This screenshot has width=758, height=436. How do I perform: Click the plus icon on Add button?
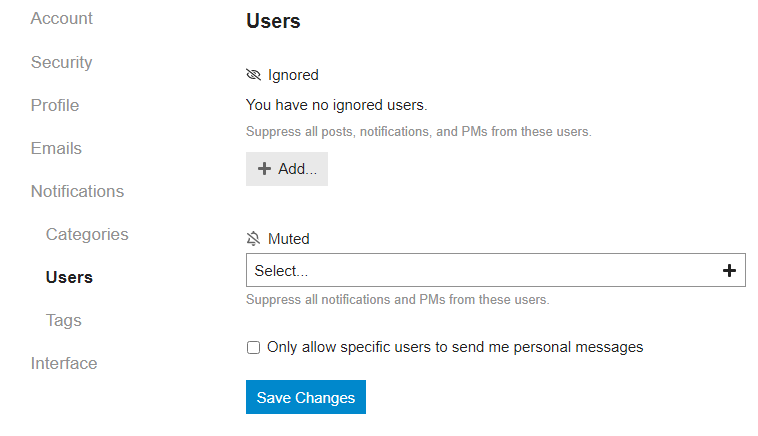coord(264,169)
